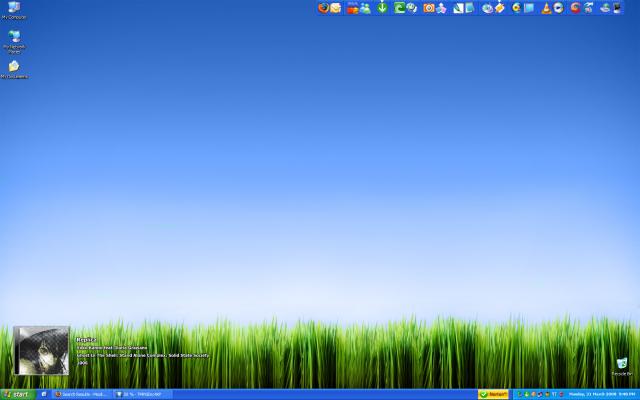Launch the orange camera icon in dock

(x=429, y=8)
